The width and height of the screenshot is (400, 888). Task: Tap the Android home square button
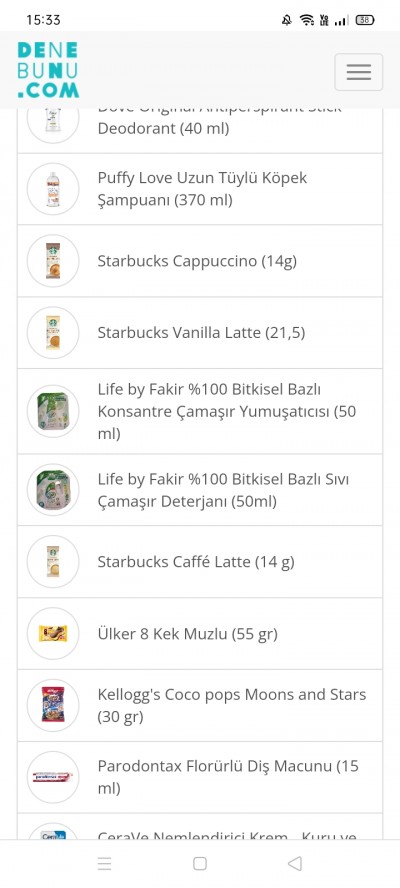pyautogui.click(x=199, y=863)
